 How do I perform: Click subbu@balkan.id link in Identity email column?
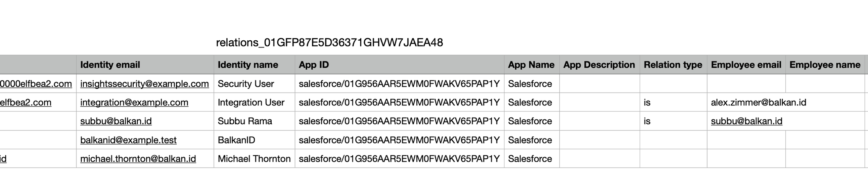pos(116,121)
